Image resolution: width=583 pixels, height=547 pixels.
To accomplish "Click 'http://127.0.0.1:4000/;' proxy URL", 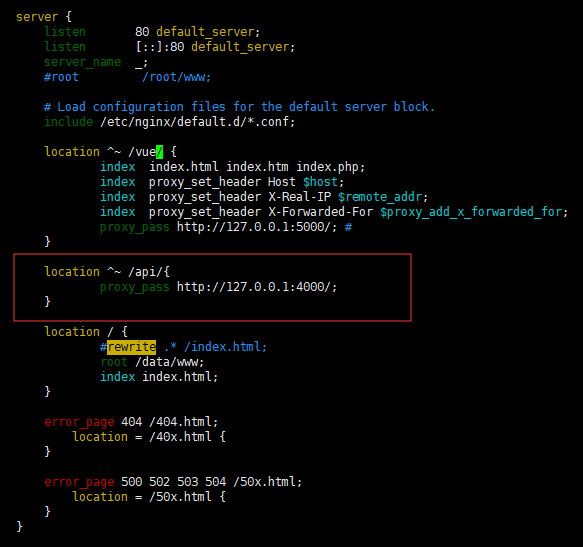I will 257,287.
